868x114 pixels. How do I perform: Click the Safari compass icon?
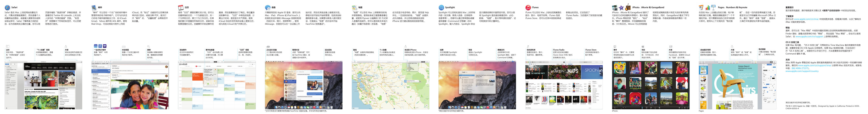(x=8, y=7)
